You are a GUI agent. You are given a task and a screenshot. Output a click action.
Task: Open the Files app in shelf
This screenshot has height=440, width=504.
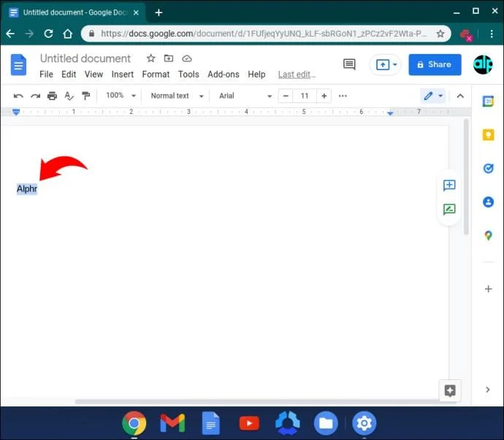pyautogui.click(x=326, y=423)
